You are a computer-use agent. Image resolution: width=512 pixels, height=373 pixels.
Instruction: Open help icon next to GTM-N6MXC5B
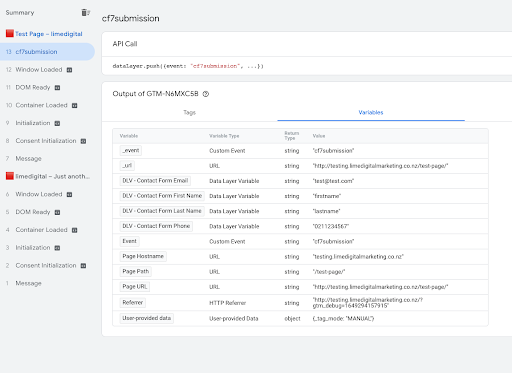click(x=206, y=94)
